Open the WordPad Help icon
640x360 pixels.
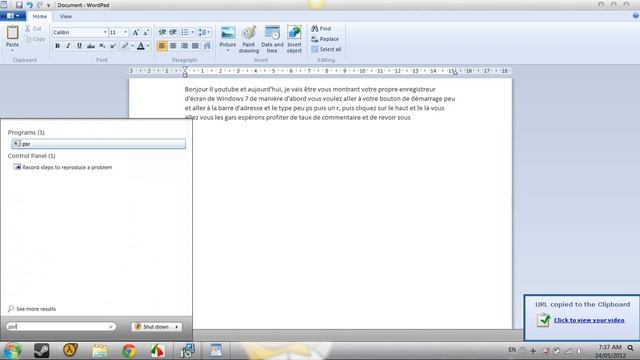pyautogui.click(x=636, y=16)
